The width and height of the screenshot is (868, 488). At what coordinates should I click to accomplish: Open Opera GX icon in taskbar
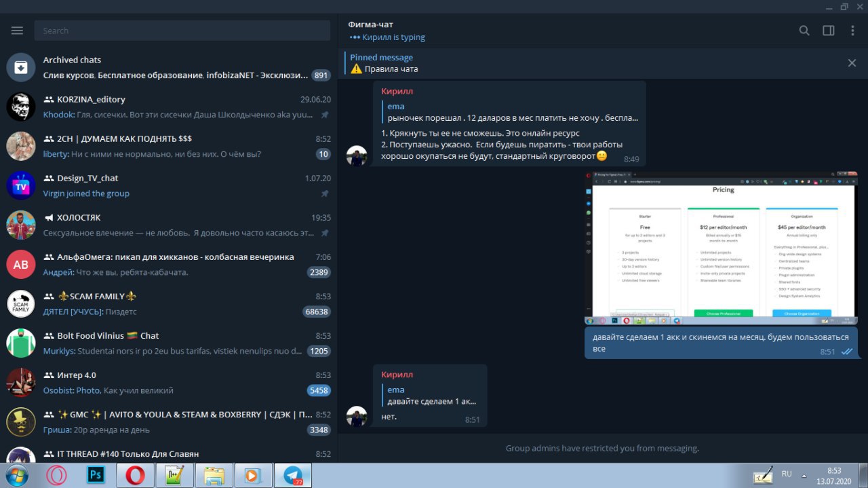[57, 475]
